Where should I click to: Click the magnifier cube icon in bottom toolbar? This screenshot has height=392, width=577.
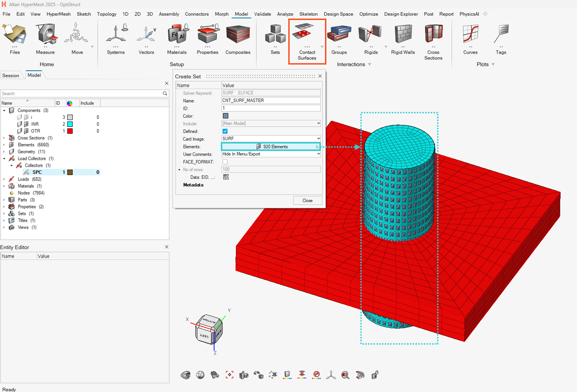pos(345,374)
